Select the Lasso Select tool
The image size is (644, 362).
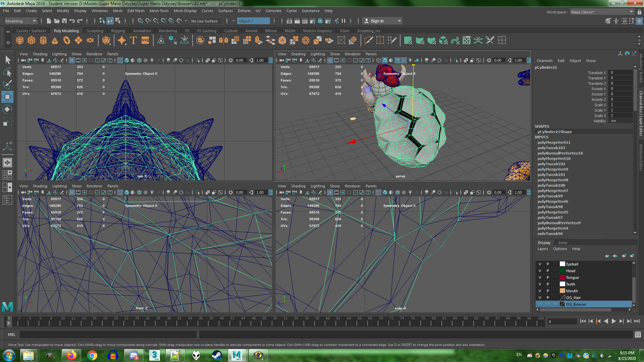(7, 72)
